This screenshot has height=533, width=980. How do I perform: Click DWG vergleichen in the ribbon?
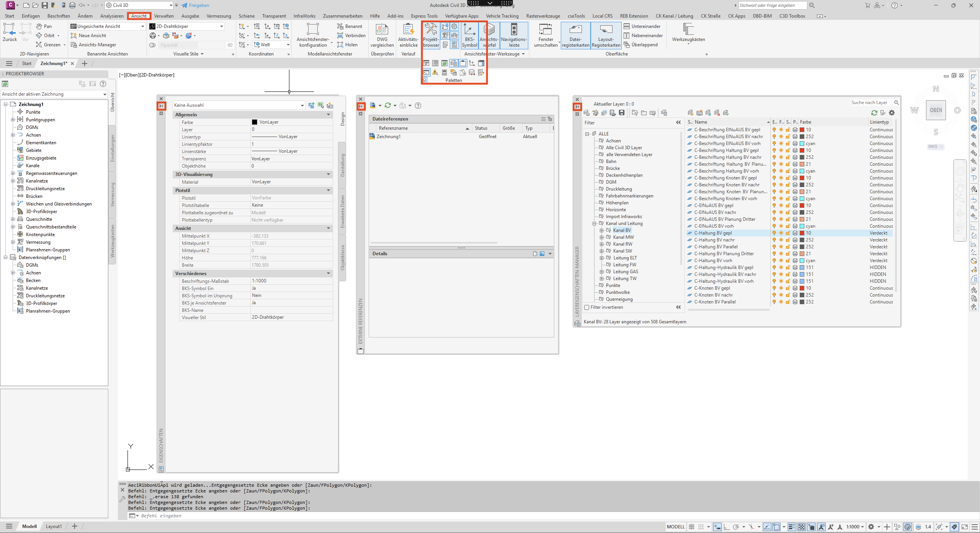coord(382,35)
